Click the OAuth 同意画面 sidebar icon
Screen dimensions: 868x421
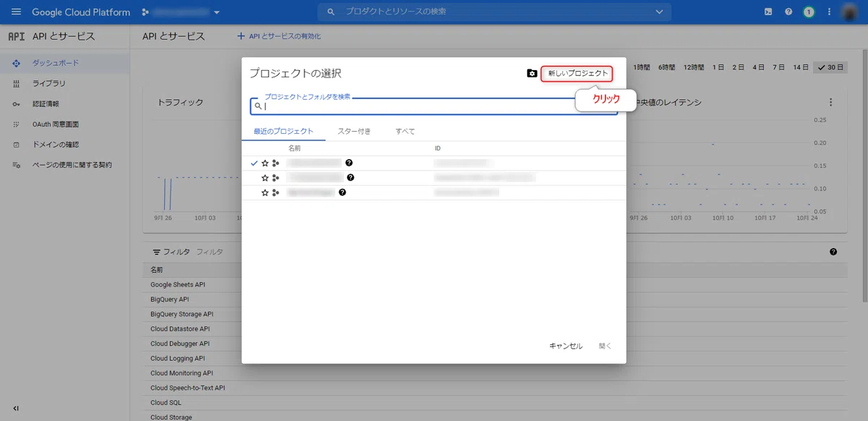tap(16, 124)
